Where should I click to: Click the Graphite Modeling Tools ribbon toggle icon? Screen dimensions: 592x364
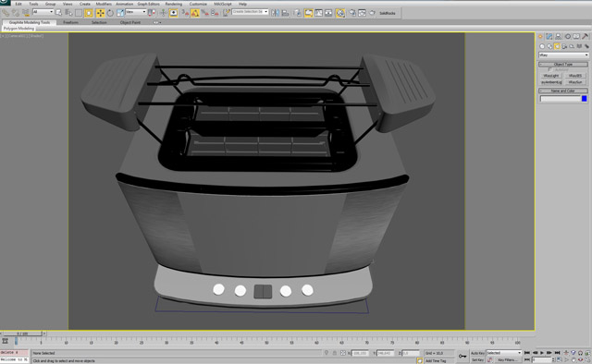[308, 13]
